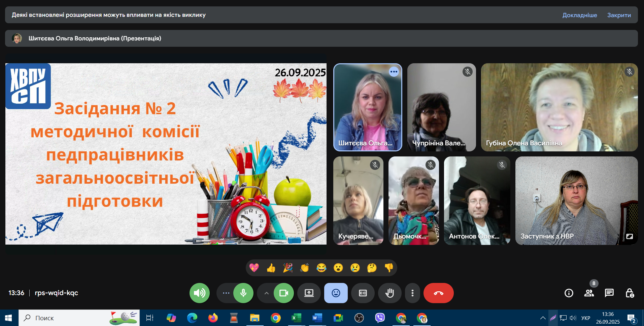The height and width of the screenshot is (326, 644).
Task: Open the chat messages panel
Action: [609, 293]
